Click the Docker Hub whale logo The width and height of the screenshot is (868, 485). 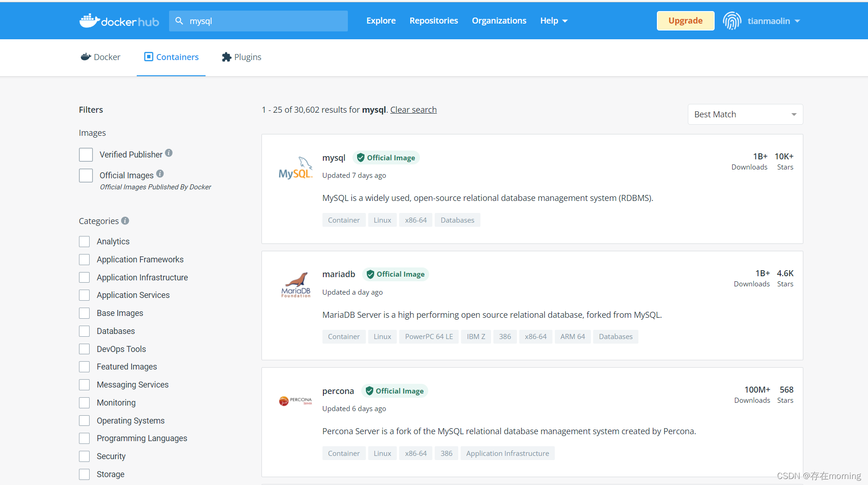click(119, 21)
